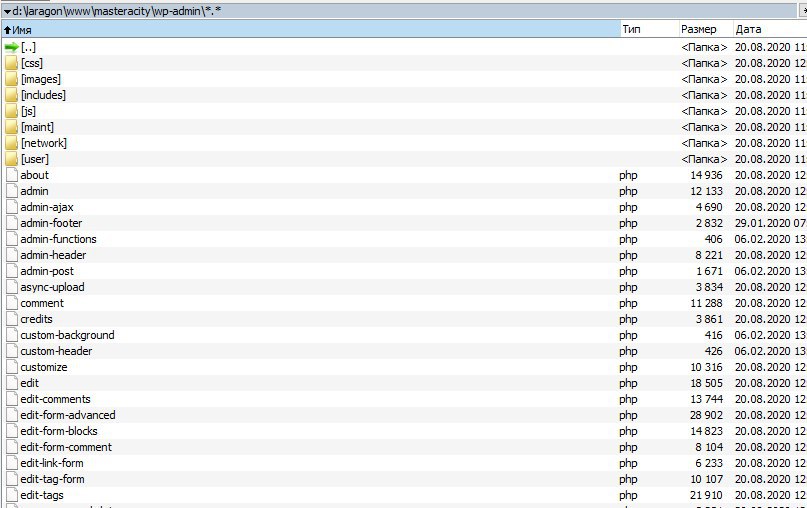Click the file icon beside custom-header
The image size is (807, 508).
12,351
